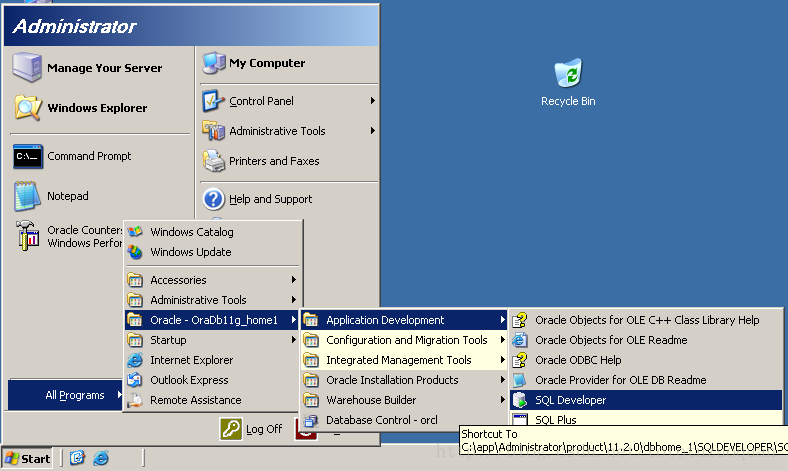This screenshot has height=471, width=788.
Task: Launch Internet Explorer from All Programs
Action: click(212, 360)
